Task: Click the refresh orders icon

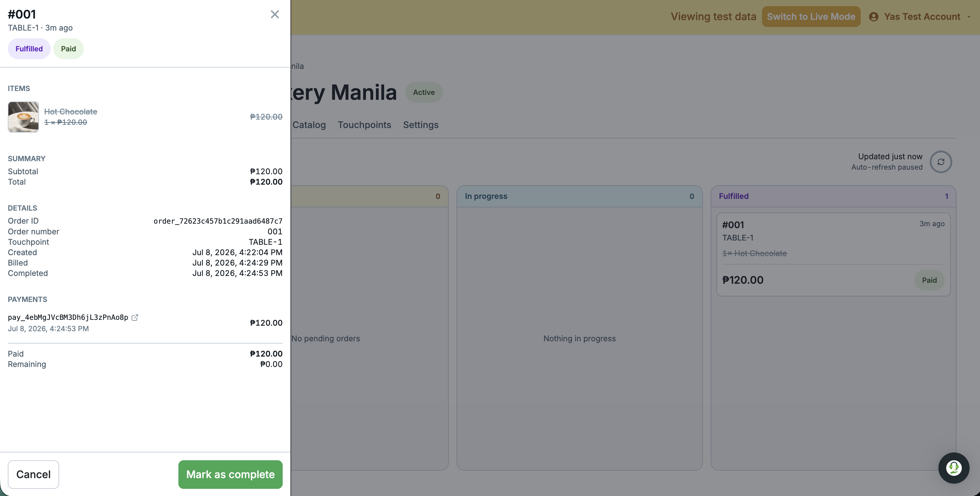Action: [x=941, y=162]
